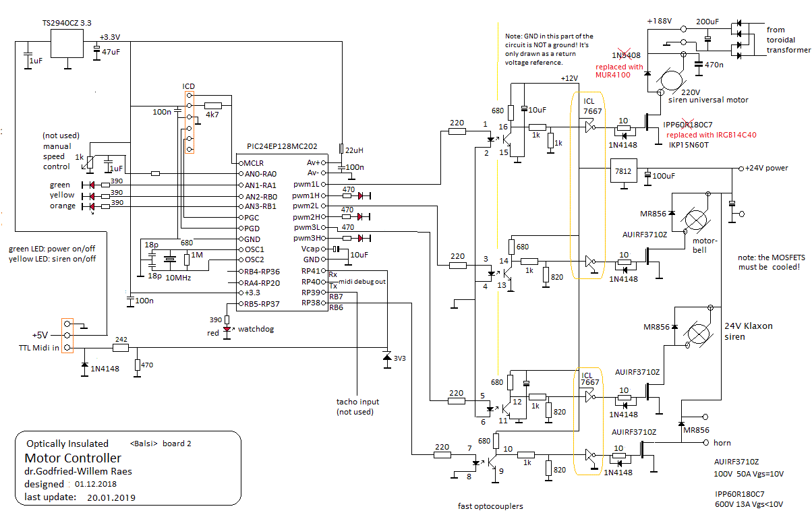Select the 3V3 zener diode symbol
The height and width of the screenshot is (517, 812).
[x=386, y=356]
